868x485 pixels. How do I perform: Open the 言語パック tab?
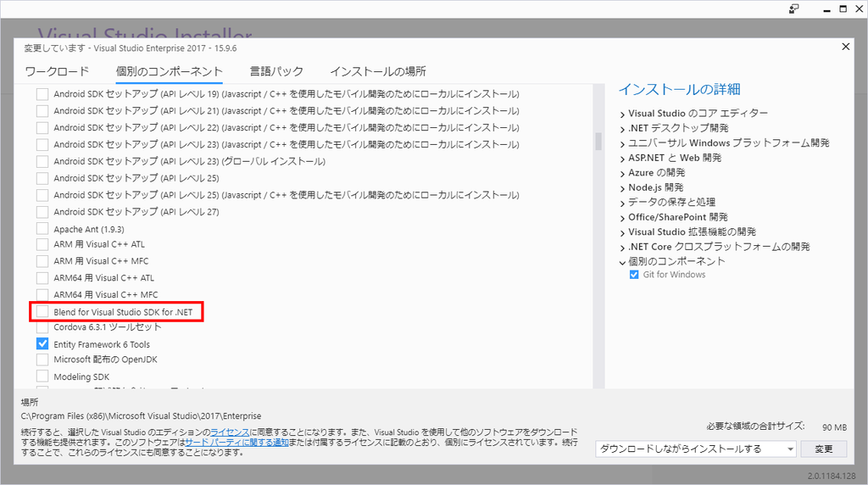tap(276, 71)
